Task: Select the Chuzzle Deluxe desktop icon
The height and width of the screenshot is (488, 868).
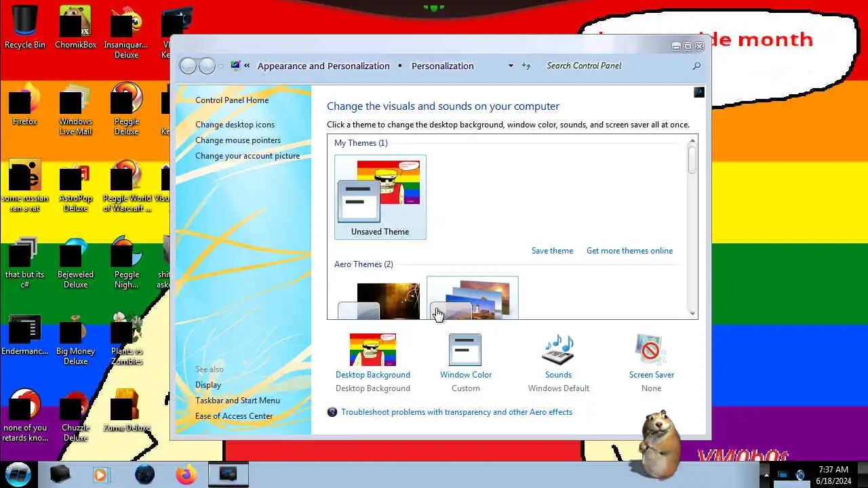Action: (75, 415)
